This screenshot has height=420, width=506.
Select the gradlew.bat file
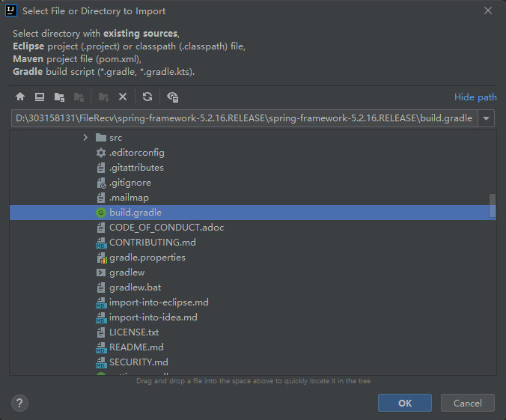coord(253,287)
